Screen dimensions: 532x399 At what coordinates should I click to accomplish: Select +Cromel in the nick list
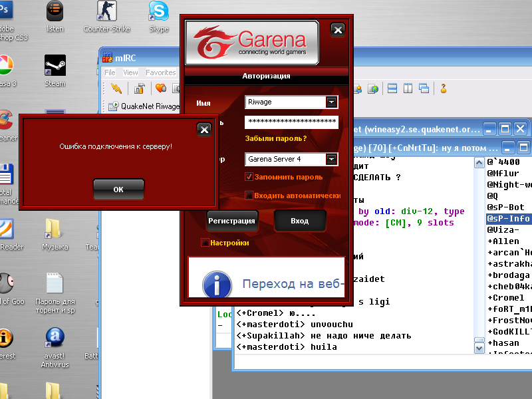[505, 297]
